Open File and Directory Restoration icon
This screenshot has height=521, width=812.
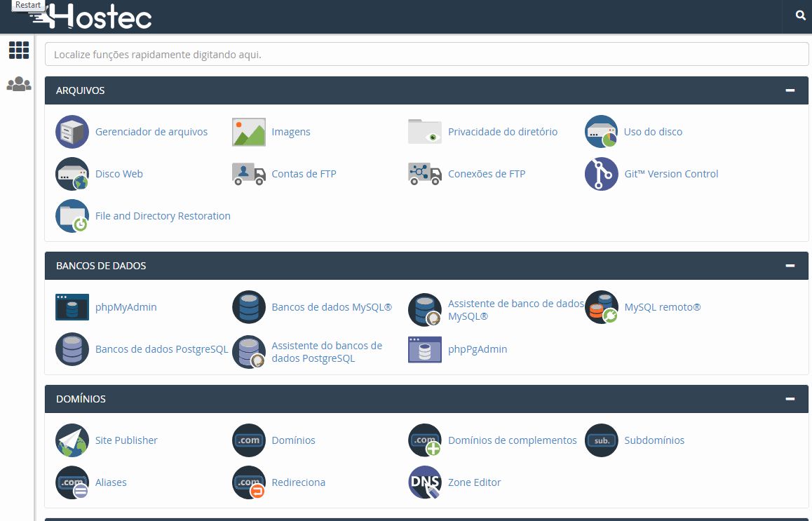(x=72, y=216)
